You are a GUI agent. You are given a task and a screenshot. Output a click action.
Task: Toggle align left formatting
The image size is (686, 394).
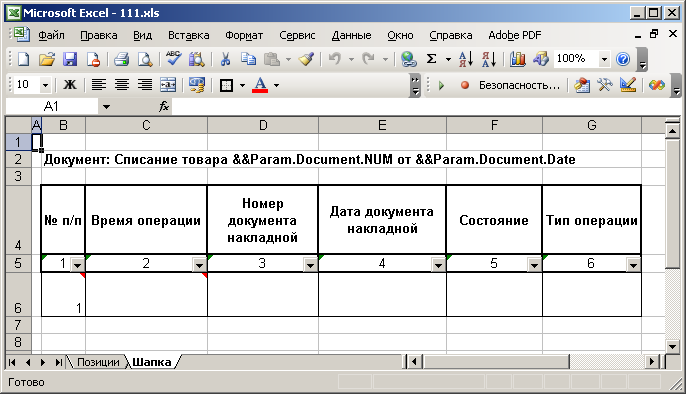[98, 85]
